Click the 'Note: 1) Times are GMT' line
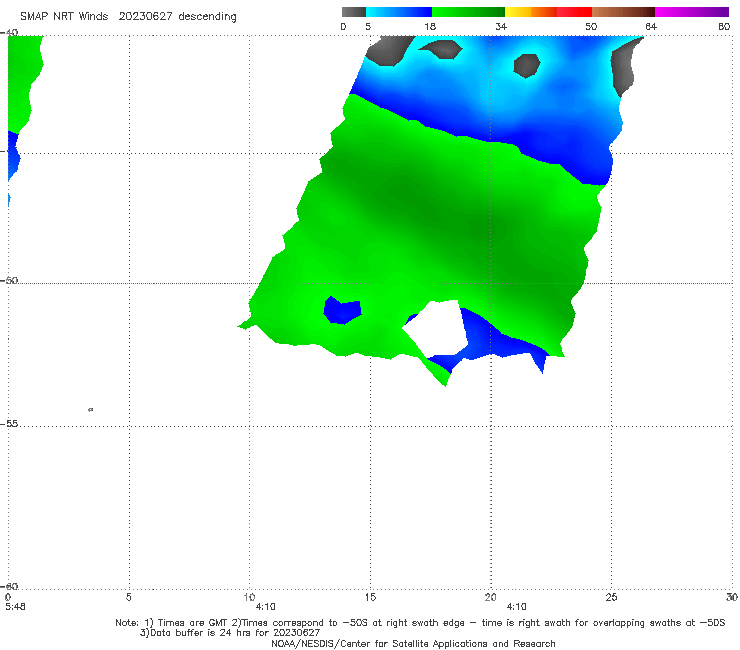 coord(420,623)
